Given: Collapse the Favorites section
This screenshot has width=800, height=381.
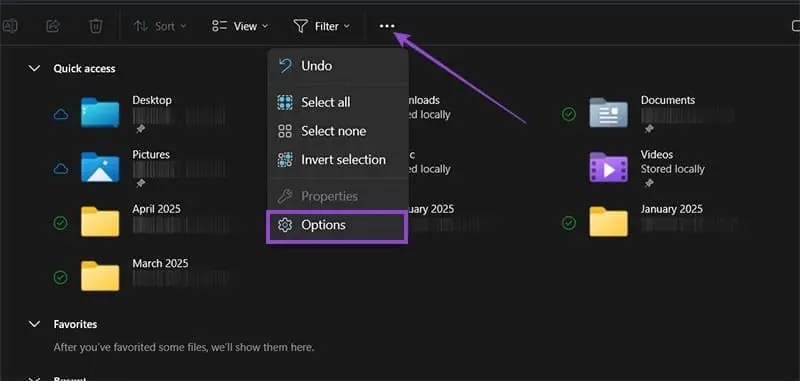Looking at the screenshot, I should coord(34,324).
